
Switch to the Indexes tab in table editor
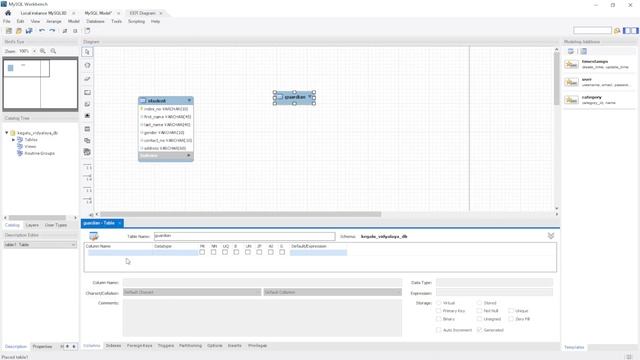pyautogui.click(x=113, y=346)
